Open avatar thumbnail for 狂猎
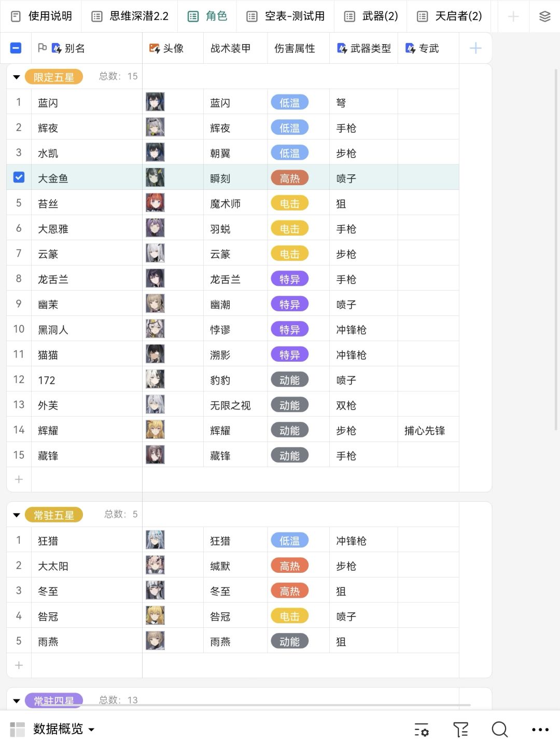 pyautogui.click(x=155, y=540)
